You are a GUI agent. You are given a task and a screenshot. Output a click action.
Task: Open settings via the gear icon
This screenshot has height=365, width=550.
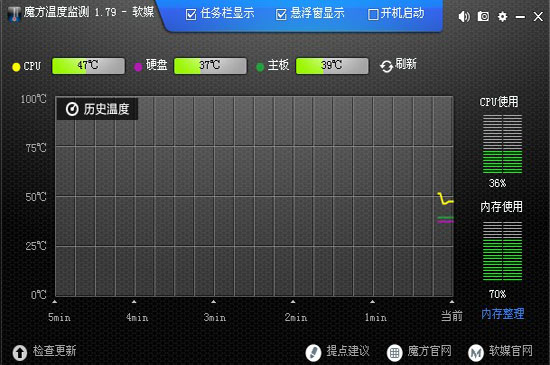502,16
